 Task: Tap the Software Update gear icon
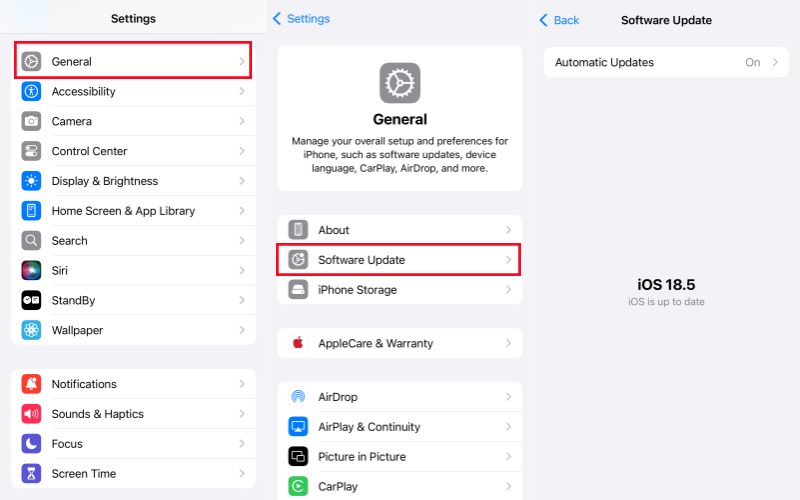click(298, 260)
